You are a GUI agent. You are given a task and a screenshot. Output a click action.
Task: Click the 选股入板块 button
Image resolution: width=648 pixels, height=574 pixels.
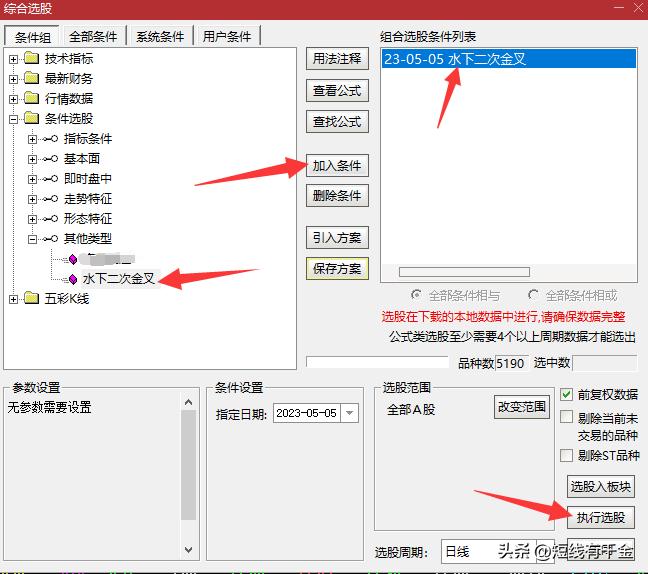click(601, 486)
